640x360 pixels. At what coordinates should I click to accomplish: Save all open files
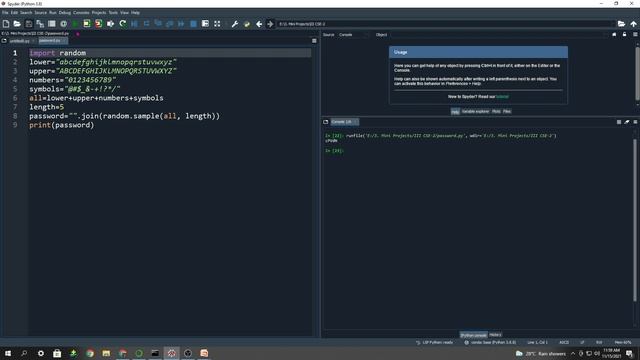click(x=40, y=24)
